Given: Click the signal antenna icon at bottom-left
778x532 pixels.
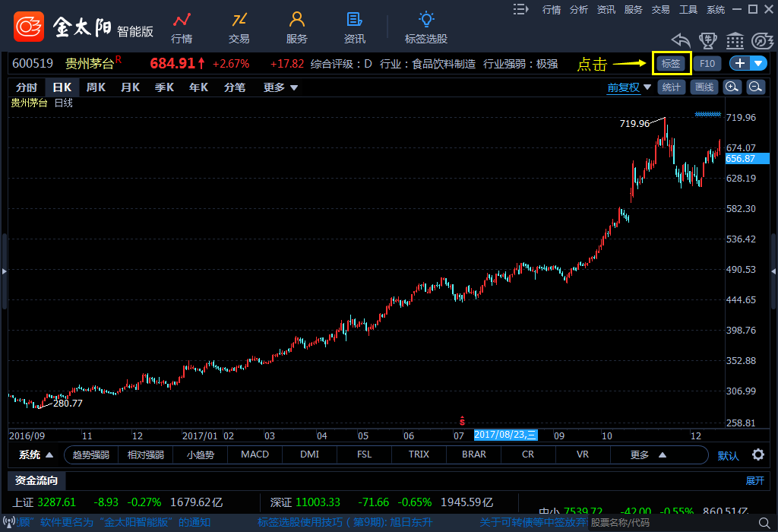Looking at the screenshot, I should tap(8, 522).
